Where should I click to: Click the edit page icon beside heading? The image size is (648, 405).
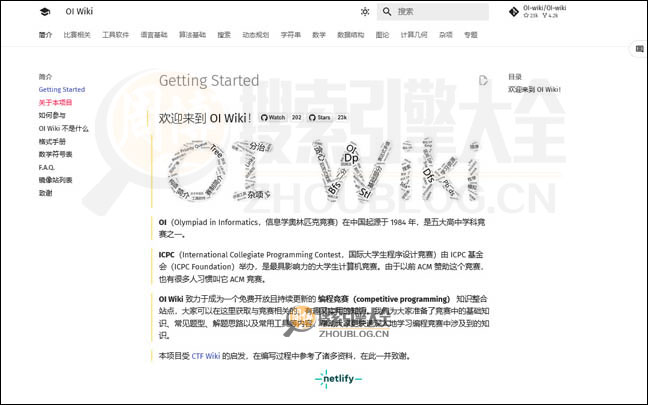coord(483,80)
